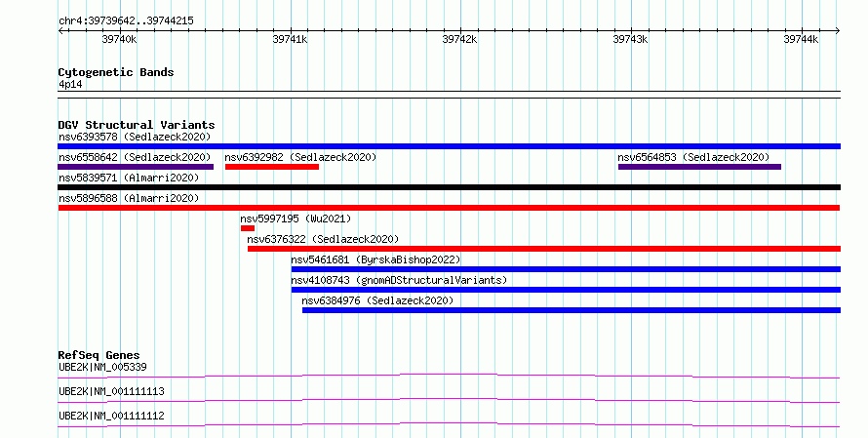
Task: Click the UBE2K NM_001111113 magenta transcript line
Action: [449, 400]
